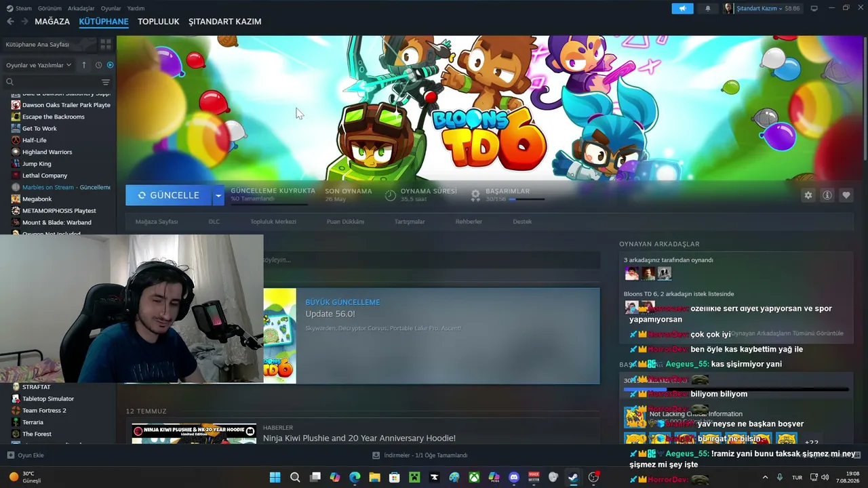
Task: Open the ŞITANDART KAZIM profile tab
Action: [x=225, y=22]
